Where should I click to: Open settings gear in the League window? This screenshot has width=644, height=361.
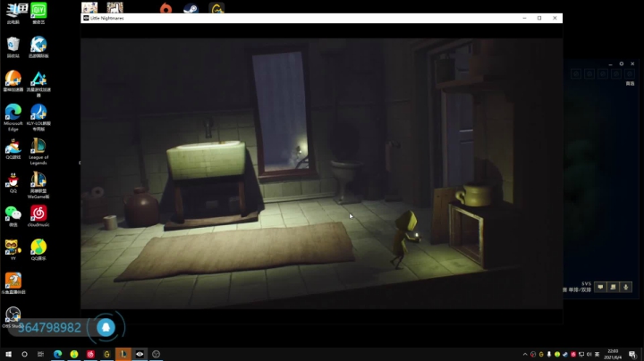pos(622,64)
